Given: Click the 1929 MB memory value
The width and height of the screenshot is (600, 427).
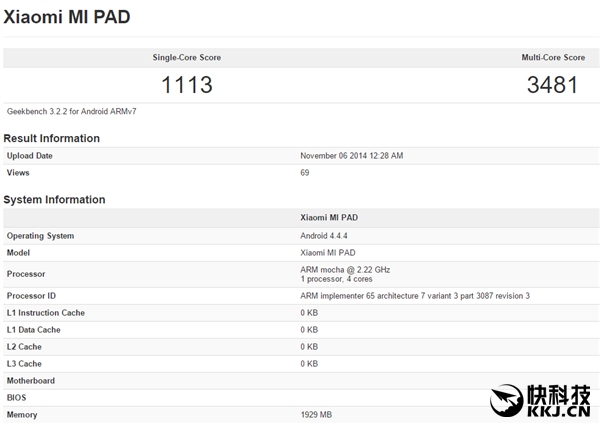Looking at the screenshot, I should click(316, 415).
